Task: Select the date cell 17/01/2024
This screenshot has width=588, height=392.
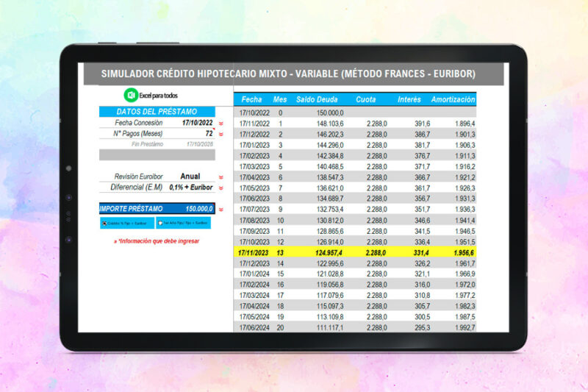Action: [x=254, y=274]
